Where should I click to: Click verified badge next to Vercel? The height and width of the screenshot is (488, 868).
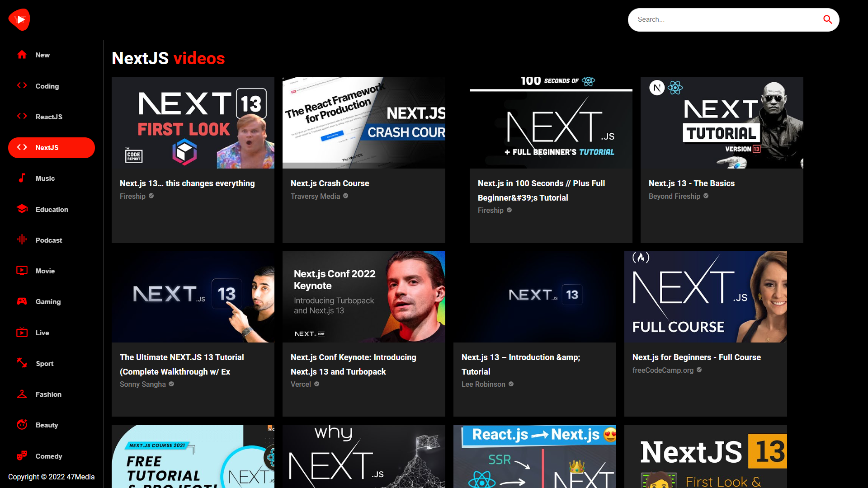click(x=316, y=384)
